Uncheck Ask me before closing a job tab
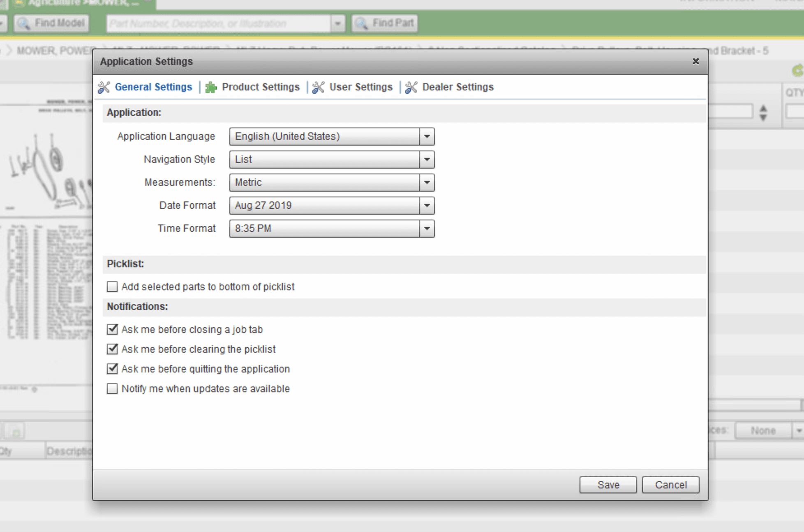The height and width of the screenshot is (532, 804). [112, 329]
